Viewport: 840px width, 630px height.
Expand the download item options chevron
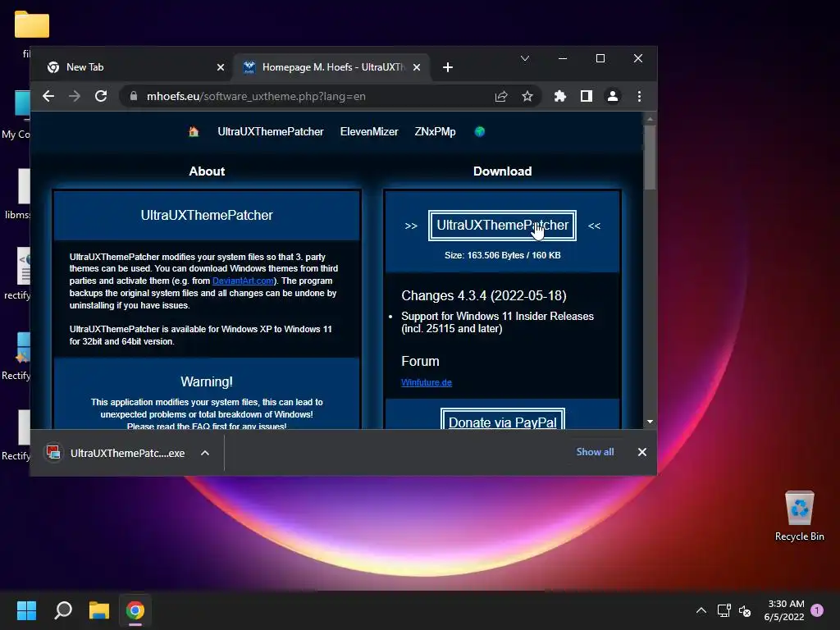click(x=204, y=453)
